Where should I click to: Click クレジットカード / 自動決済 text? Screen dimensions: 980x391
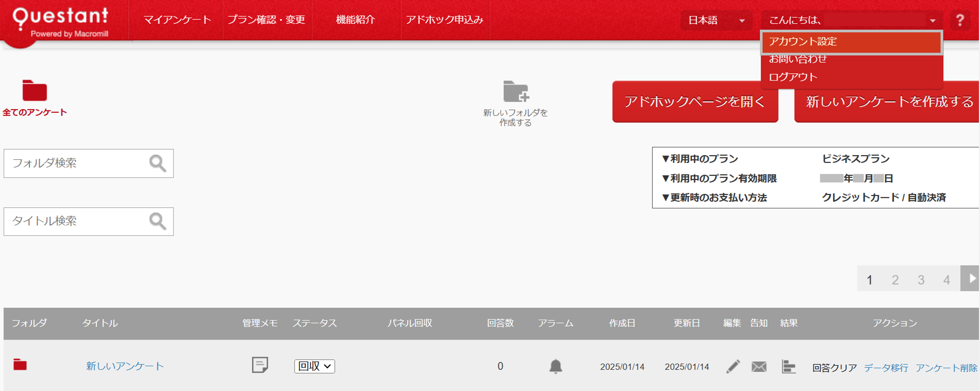[884, 198]
